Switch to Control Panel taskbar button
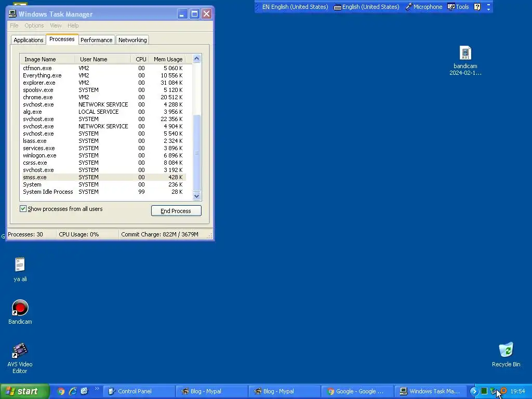This screenshot has width=532, height=399. (x=139, y=391)
